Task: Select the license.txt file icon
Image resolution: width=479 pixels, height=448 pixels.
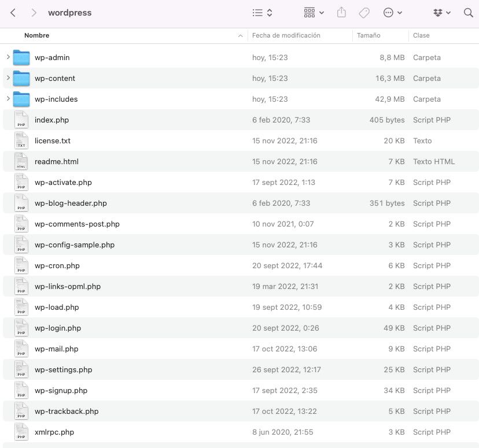Action: pos(21,140)
